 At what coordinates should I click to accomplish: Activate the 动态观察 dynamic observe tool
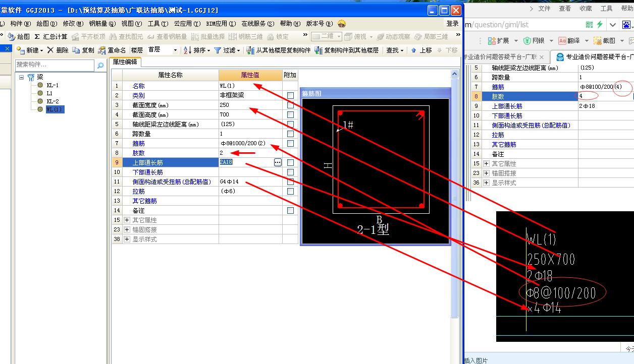pos(393,36)
